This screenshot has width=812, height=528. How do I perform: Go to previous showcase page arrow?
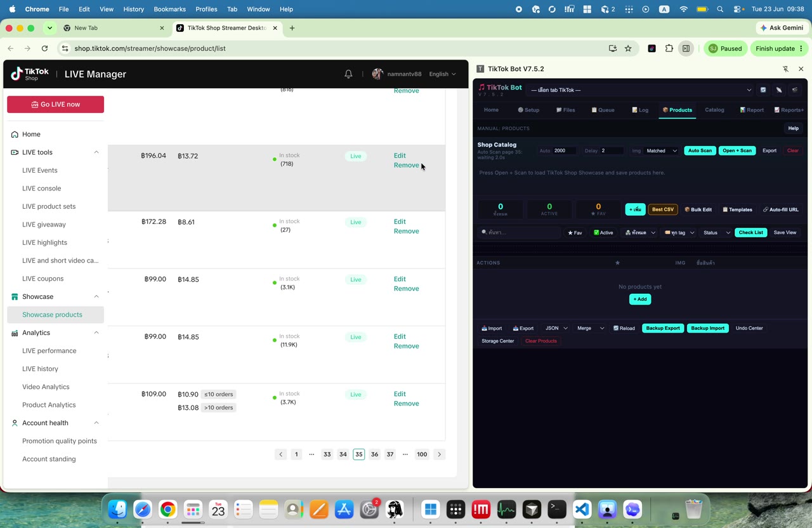[x=280, y=454]
